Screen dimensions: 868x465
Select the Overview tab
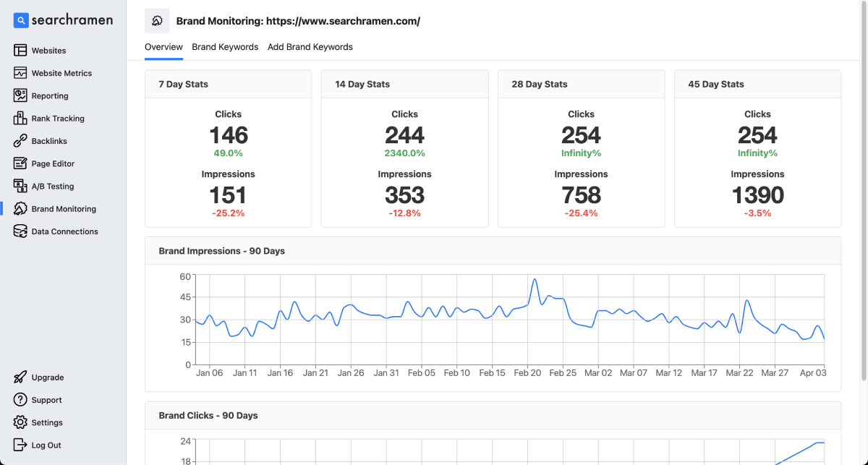163,47
